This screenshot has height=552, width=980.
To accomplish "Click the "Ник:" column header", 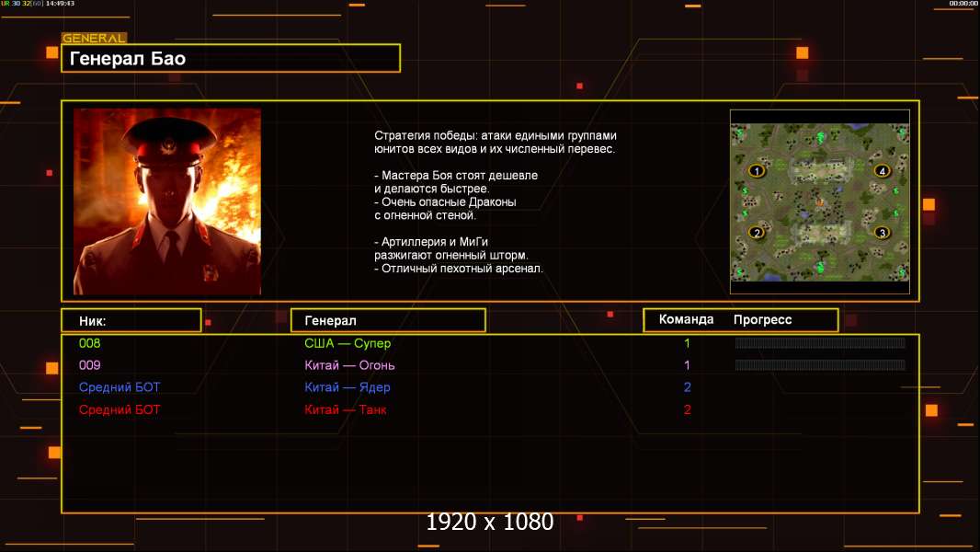I will click(x=131, y=320).
